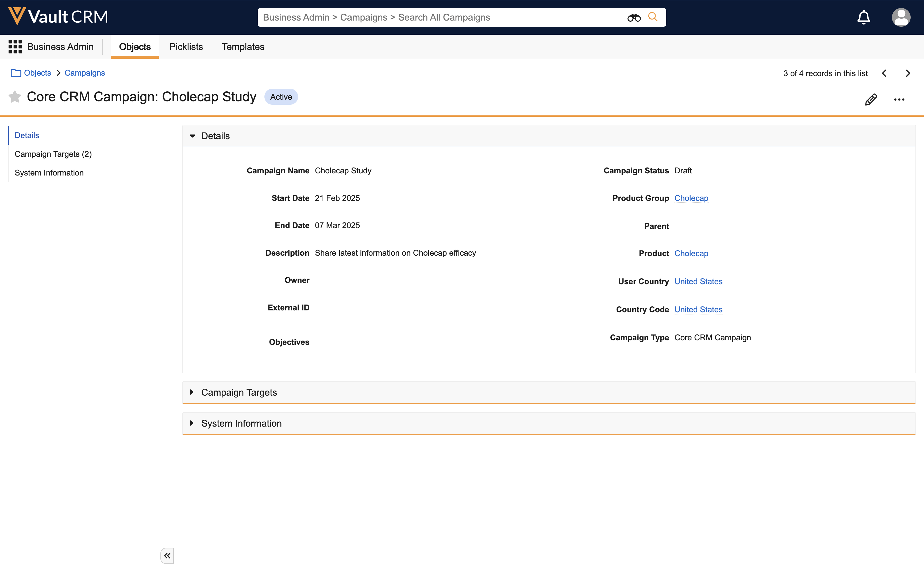
Task: Open the app grid launcher icon
Action: pos(15,46)
